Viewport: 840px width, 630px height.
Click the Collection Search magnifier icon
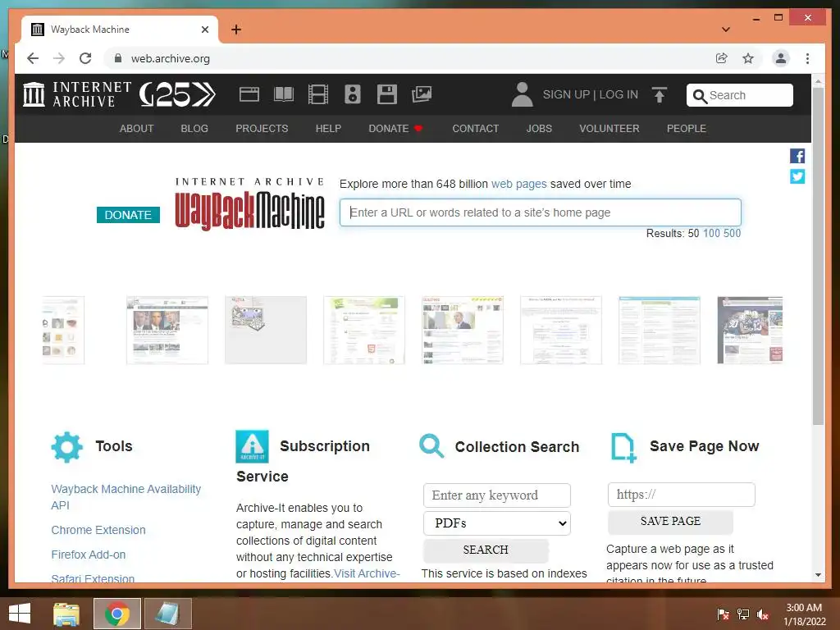point(431,445)
